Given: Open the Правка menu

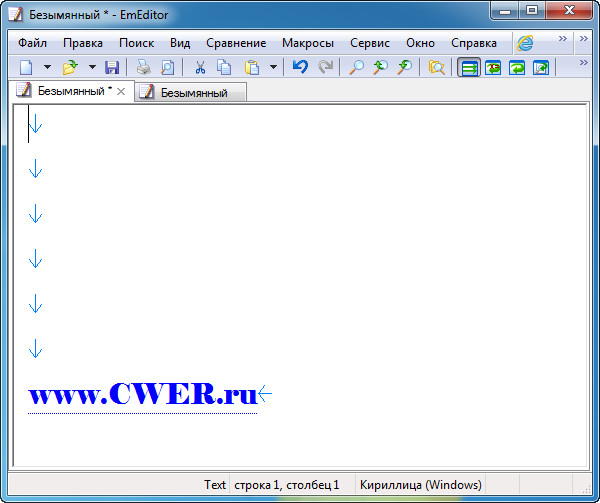Looking at the screenshot, I should point(83,43).
